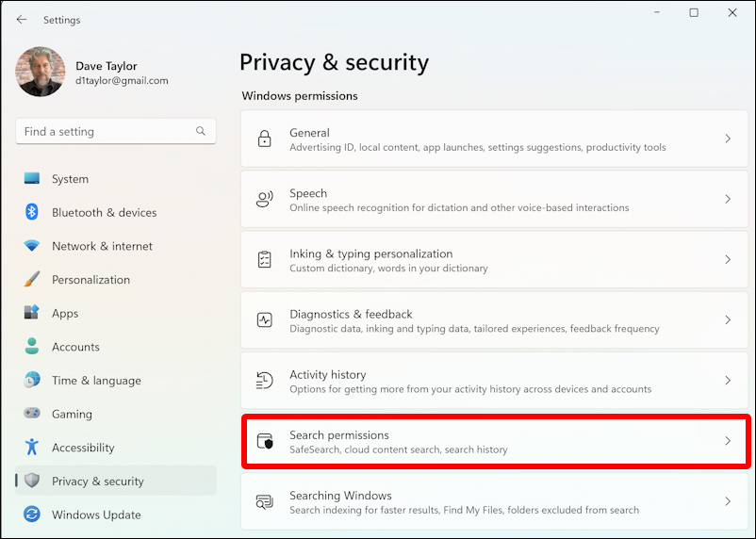756x539 pixels.
Task: Go back with the arrow button
Action: coord(22,20)
